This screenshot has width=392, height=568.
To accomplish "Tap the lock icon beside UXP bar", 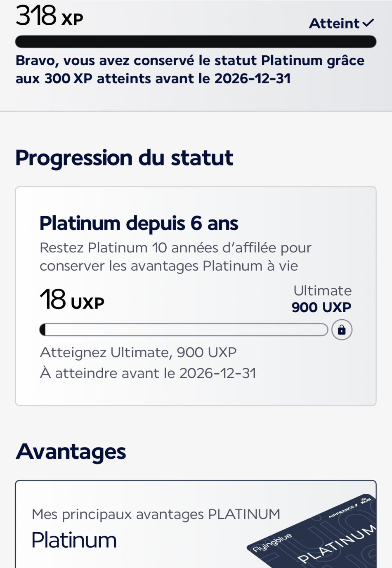I will pyautogui.click(x=342, y=330).
